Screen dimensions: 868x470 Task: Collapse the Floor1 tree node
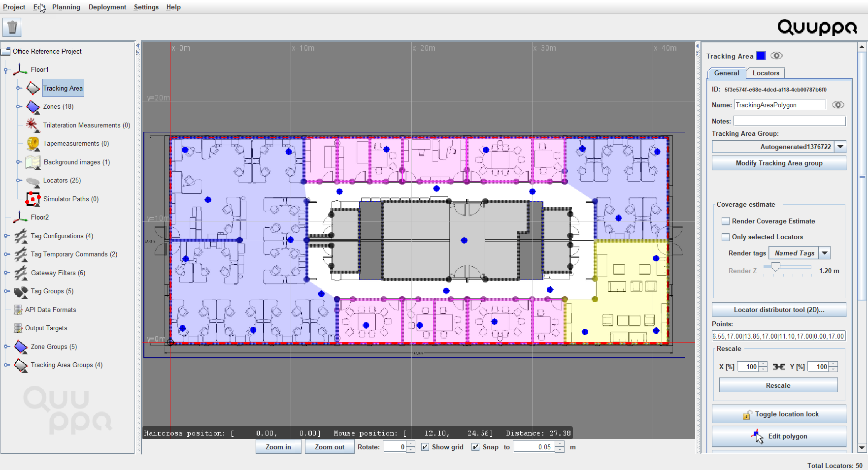(x=6, y=70)
